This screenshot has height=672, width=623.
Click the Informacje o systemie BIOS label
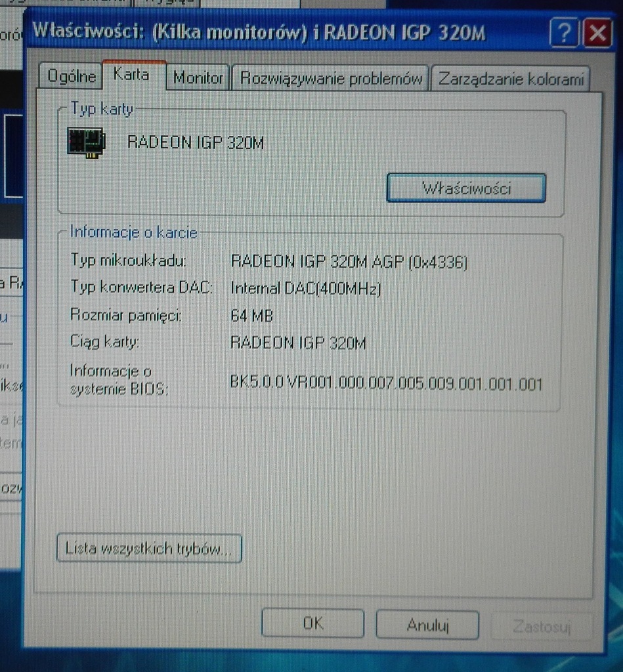pos(119,380)
